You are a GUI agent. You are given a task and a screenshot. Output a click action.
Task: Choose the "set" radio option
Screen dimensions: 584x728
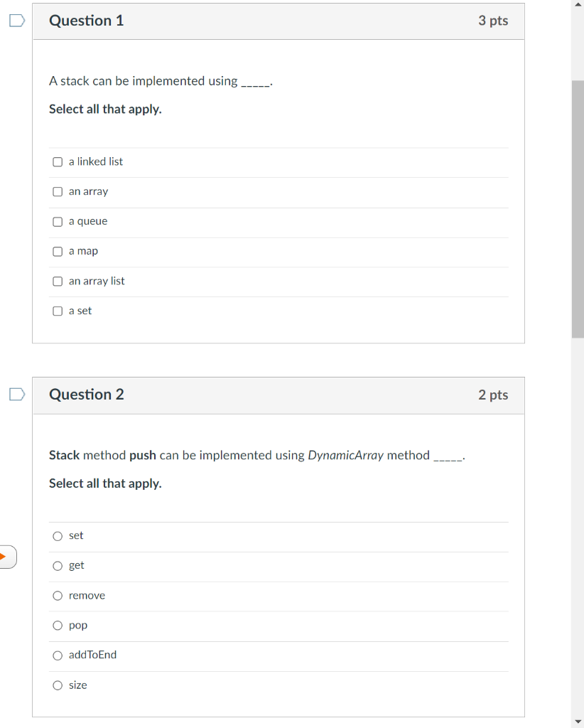[58, 536]
